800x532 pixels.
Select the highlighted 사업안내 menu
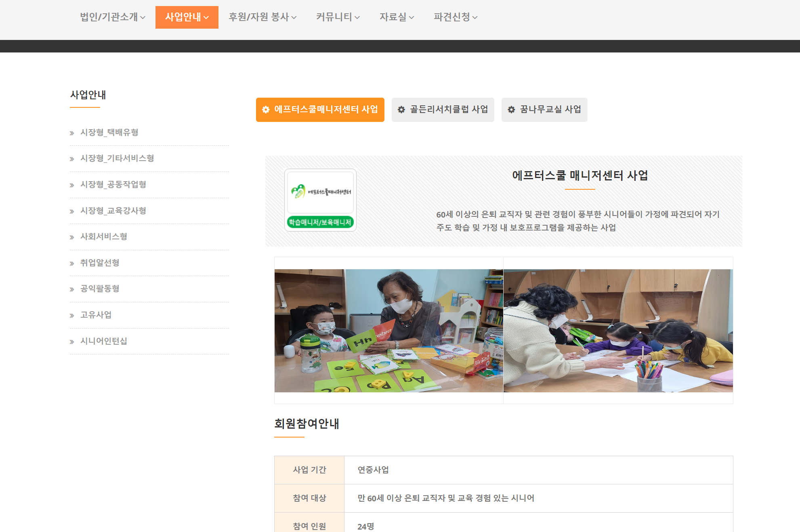[x=187, y=17]
